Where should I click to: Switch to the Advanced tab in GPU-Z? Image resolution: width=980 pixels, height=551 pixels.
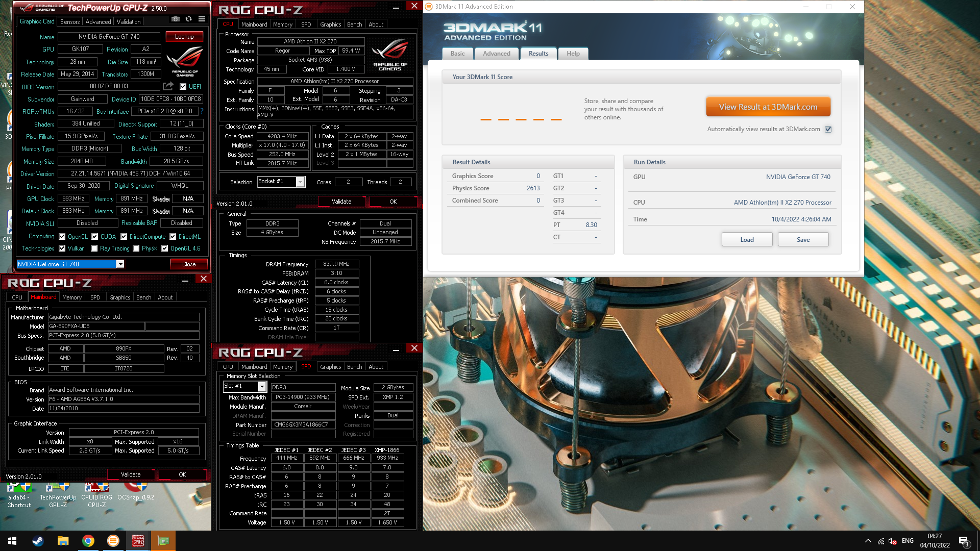[98, 22]
